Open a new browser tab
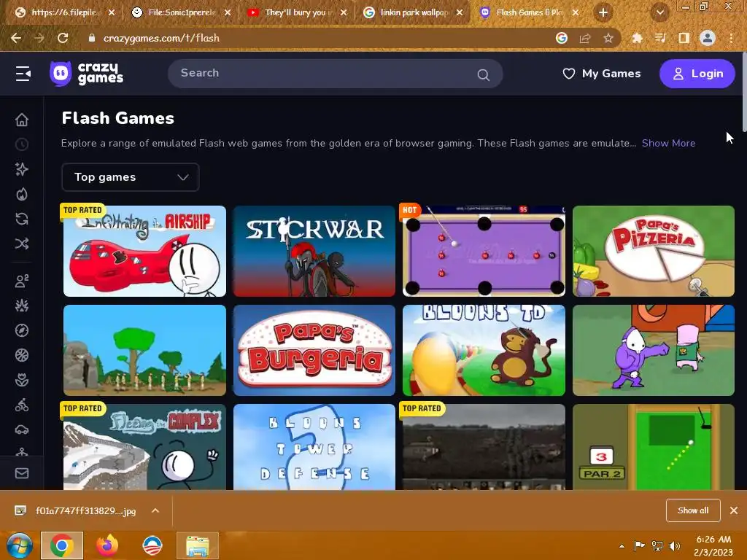Viewport: 747px width, 560px height. (603, 13)
